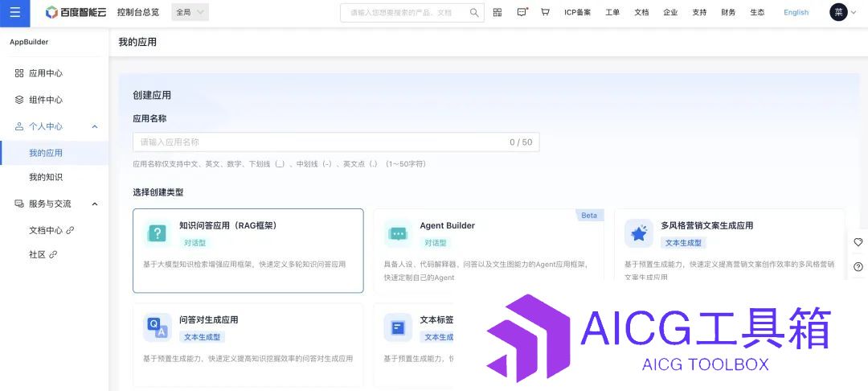Collapse the 服务与交流 section chevron
Image resolution: width=868 pixels, height=391 pixels.
tap(95, 204)
